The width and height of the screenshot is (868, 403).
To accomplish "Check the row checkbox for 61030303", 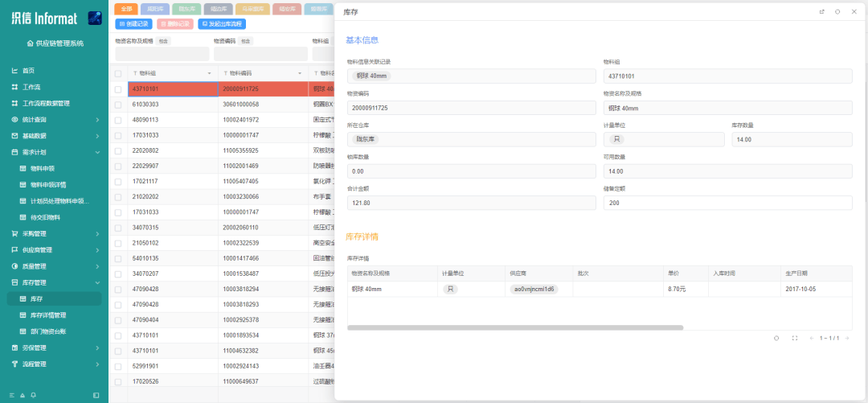I will (118, 105).
